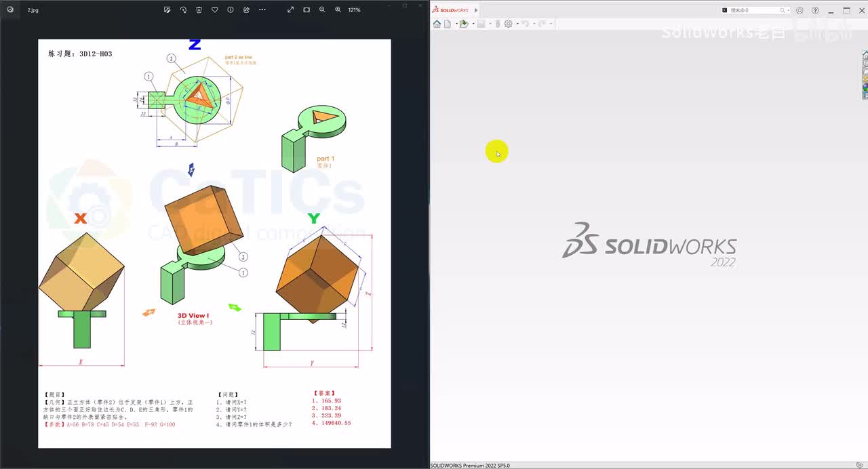Open the Appearances color ball task pane tab
This screenshot has height=469, width=868.
point(865,88)
